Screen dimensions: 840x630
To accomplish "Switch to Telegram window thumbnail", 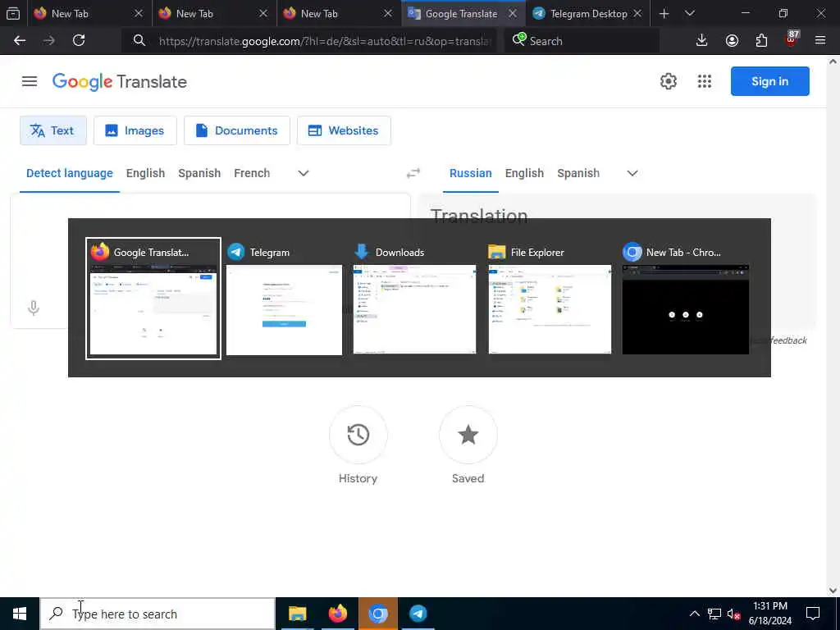I will point(284,299).
